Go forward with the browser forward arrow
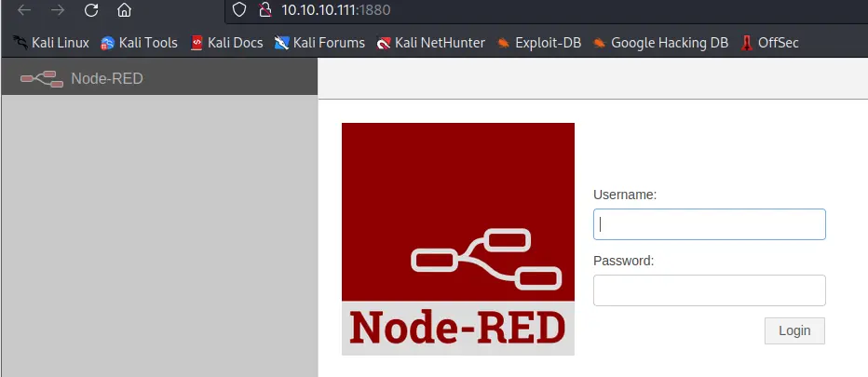868x377 pixels. [x=58, y=10]
